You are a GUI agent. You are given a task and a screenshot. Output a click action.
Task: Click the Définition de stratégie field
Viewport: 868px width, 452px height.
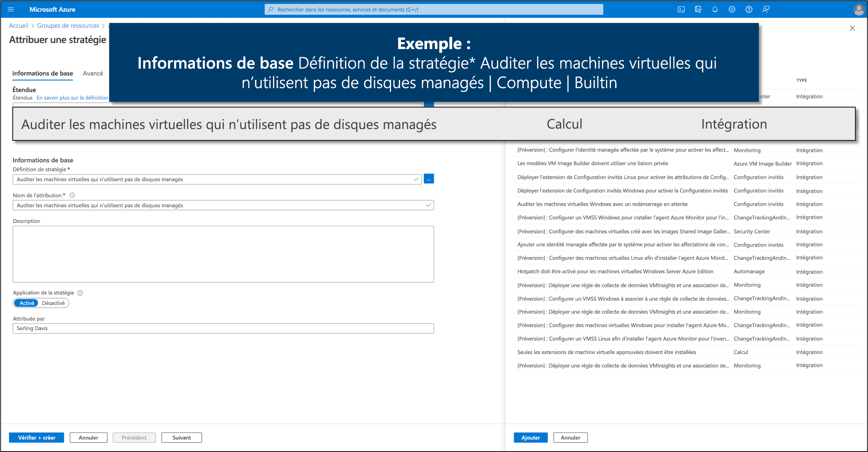point(217,179)
